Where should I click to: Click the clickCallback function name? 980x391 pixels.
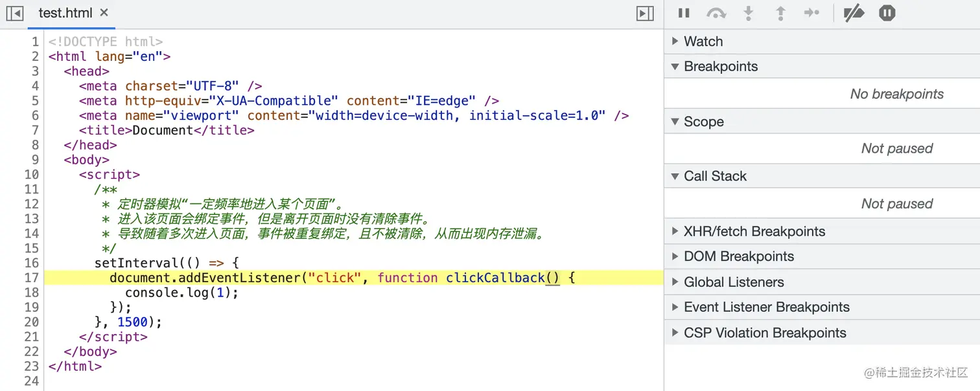495,278
